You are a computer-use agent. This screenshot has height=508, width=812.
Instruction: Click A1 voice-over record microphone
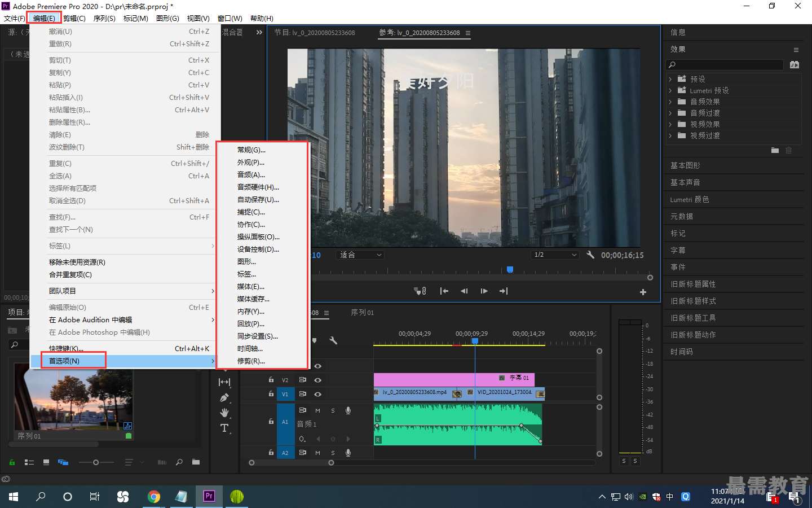click(348, 410)
